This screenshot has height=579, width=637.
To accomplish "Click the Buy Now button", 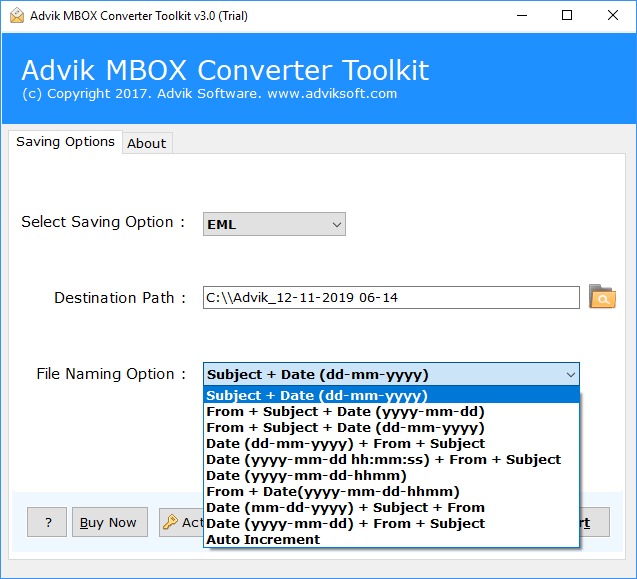I will click(x=110, y=522).
